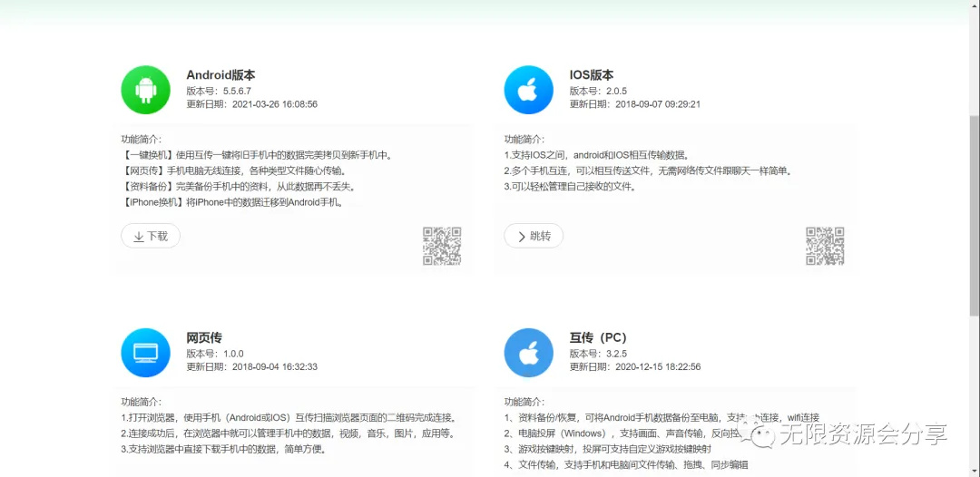Image resolution: width=980 pixels, height=477 pixels.
Task: Click the blue Apple icon beside IOS版本
Action: [529, 90]
